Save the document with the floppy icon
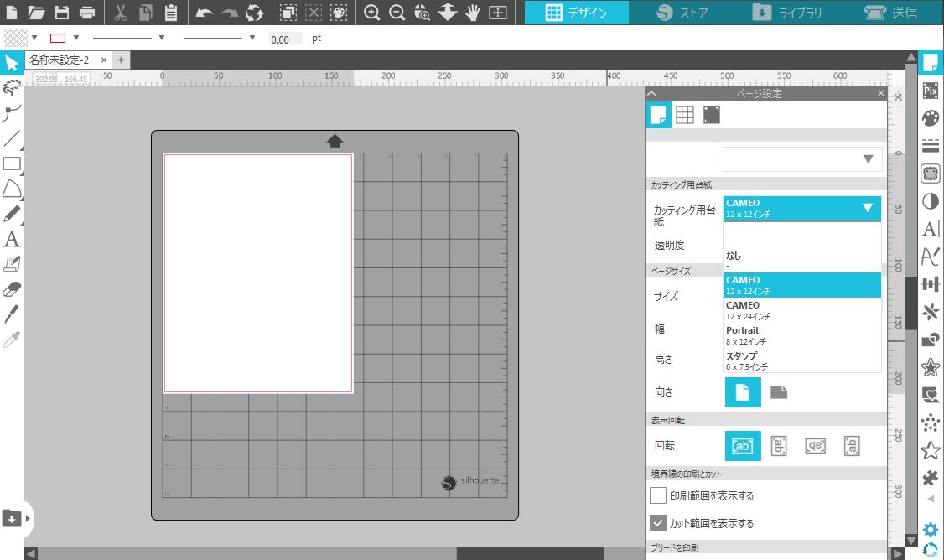 point(61,12)
